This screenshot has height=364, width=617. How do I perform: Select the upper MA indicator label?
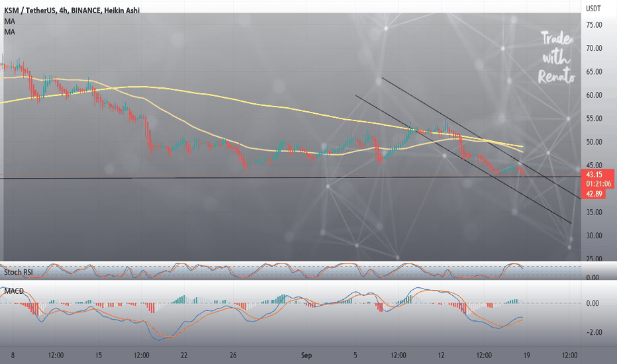pyautogui.click(x=9, y=21)
